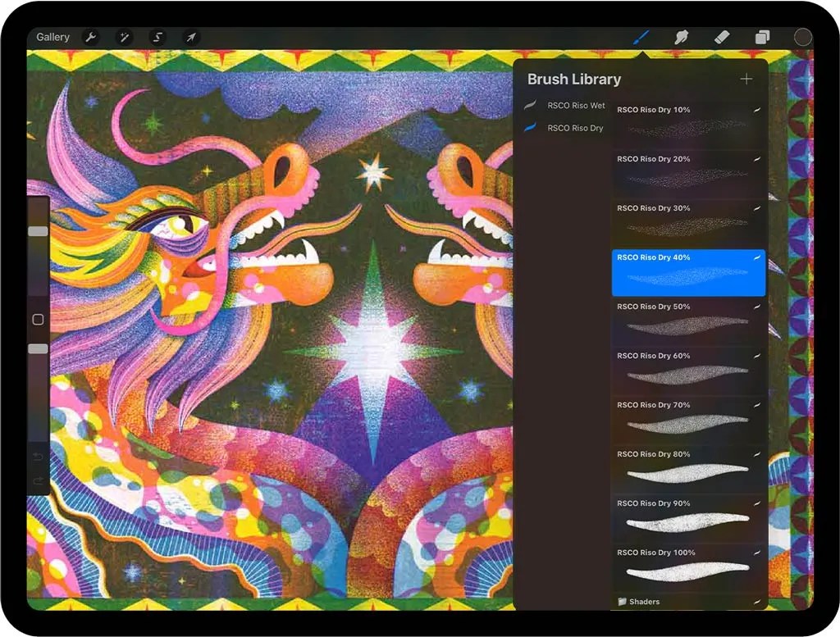Select the Paint brush tool

(x=642, y=37)
